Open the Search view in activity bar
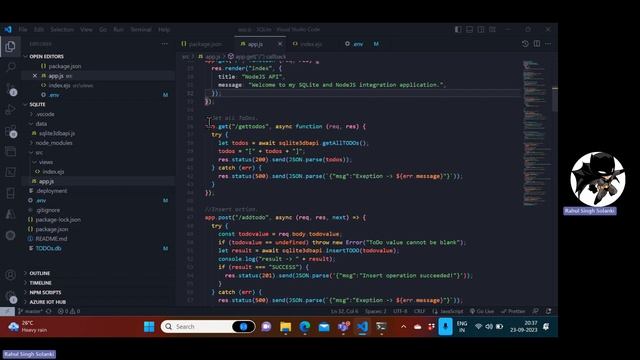The width and height of the screenshot is (640, 360). (11, 67)
